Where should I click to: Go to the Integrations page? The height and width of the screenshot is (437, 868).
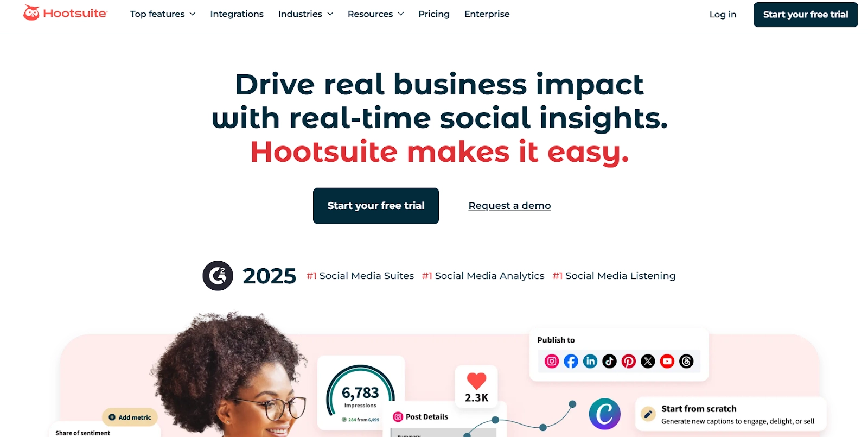(x=237, y=14)
